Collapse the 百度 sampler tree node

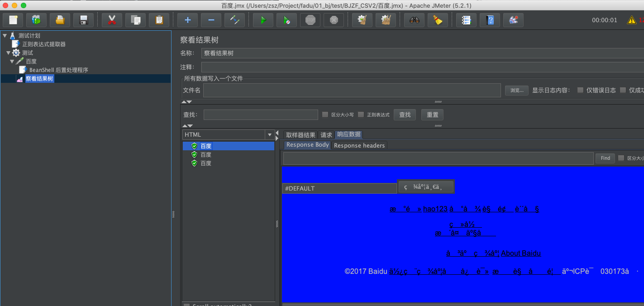[x=12, y=62]
